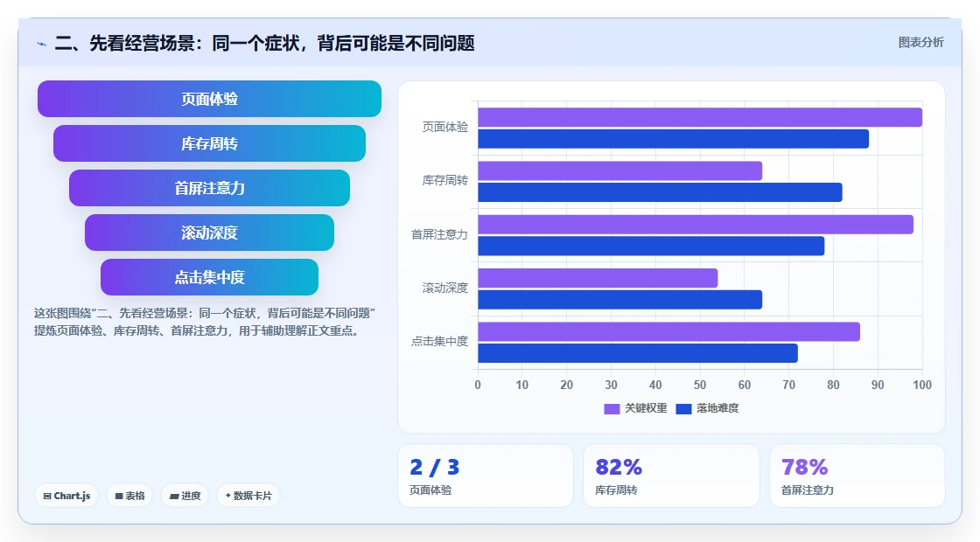This screenshot has width=980, height=542.
Task: Click the 表格 tag chip
Action: [x=129, y=496]
